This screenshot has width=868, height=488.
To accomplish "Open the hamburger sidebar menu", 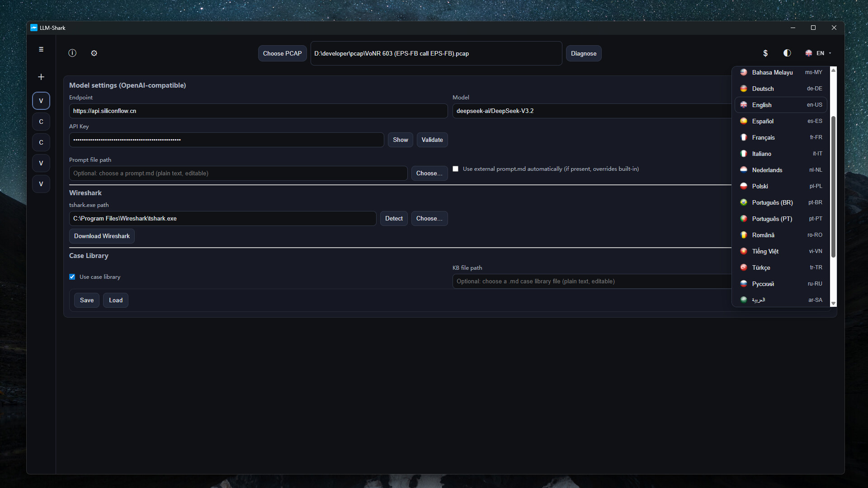I will 41,49.
